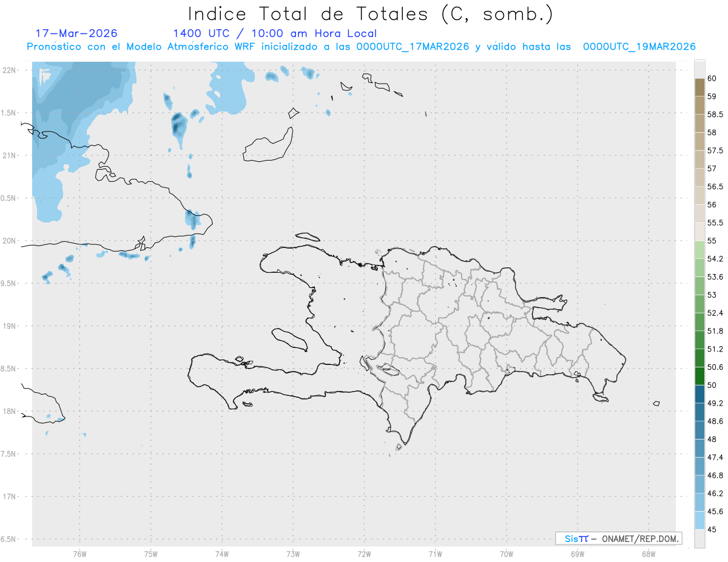Pick the dark blue swatch between 49.2 and 50

[699, 394]
